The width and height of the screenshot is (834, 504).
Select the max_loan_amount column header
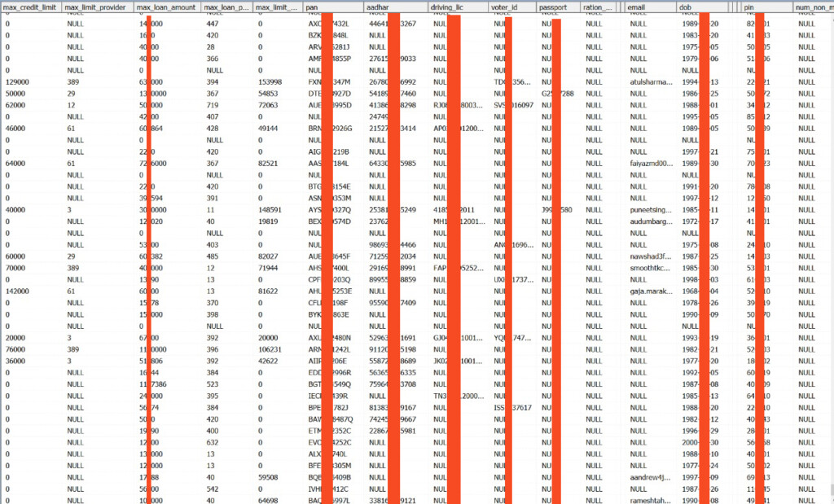click(167, 7)
